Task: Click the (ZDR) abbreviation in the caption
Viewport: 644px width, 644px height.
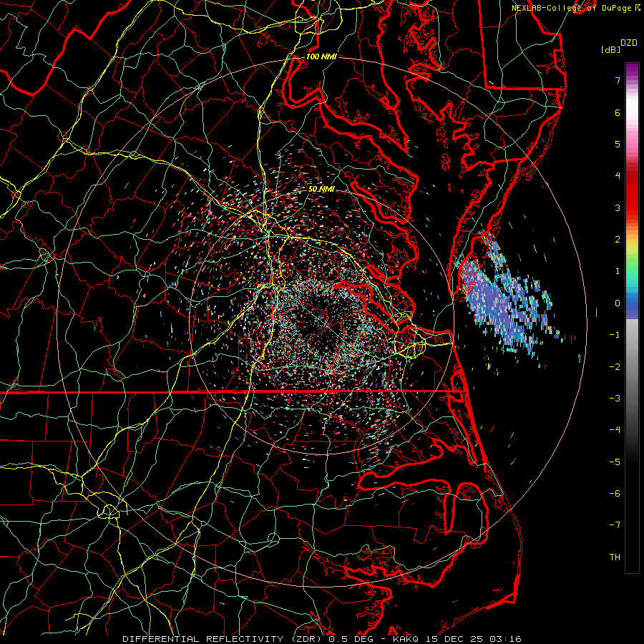Action: click(x=308, y=639)
